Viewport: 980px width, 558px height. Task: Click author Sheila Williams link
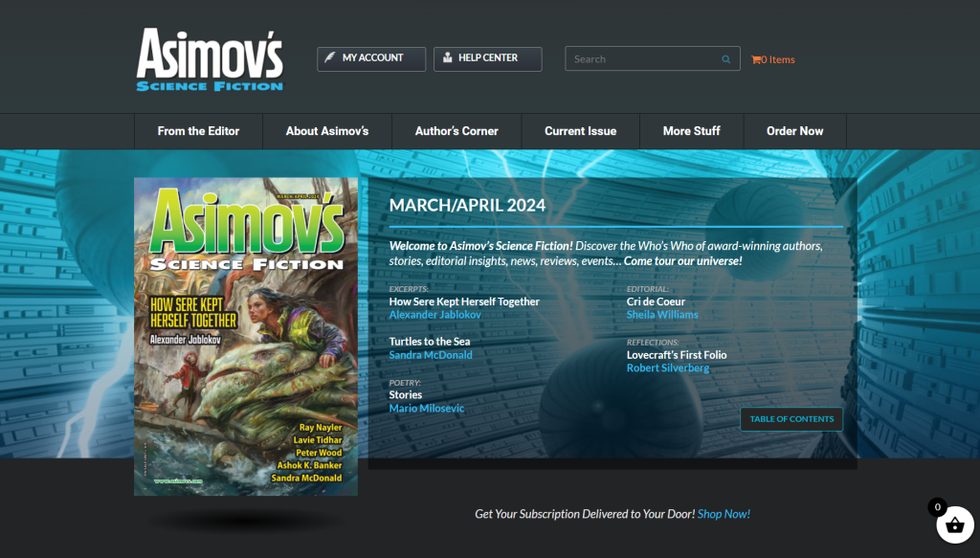tap(662, 315)
